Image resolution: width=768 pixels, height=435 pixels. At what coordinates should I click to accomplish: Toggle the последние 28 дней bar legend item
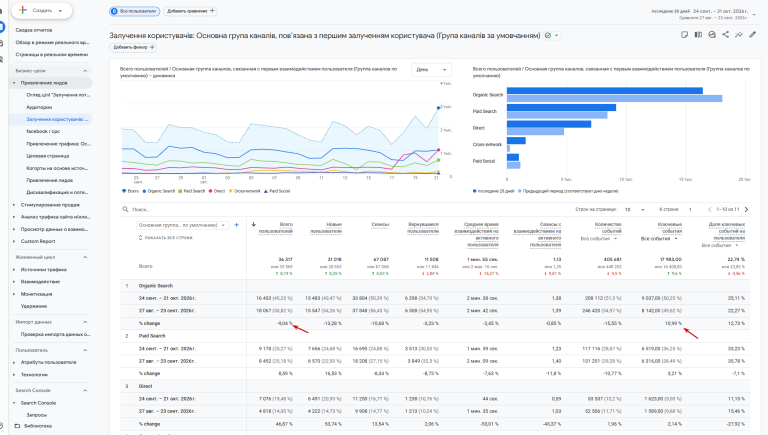(493, 191)
